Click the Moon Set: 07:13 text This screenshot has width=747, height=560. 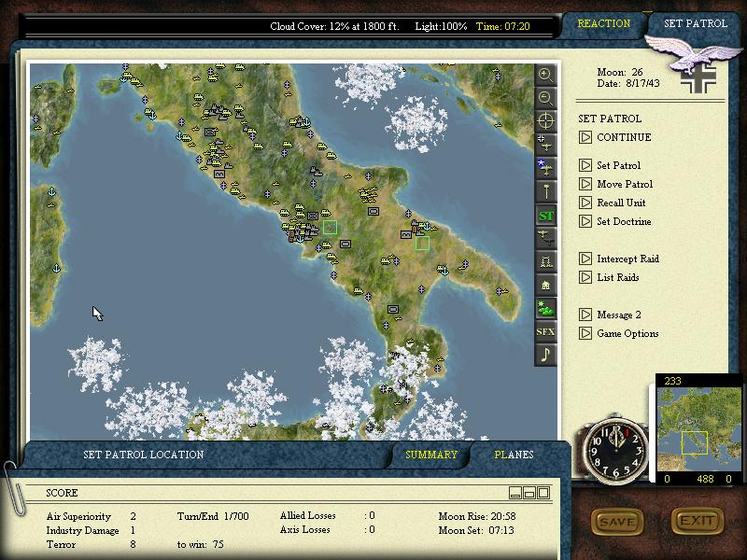[x=476, y=530]
